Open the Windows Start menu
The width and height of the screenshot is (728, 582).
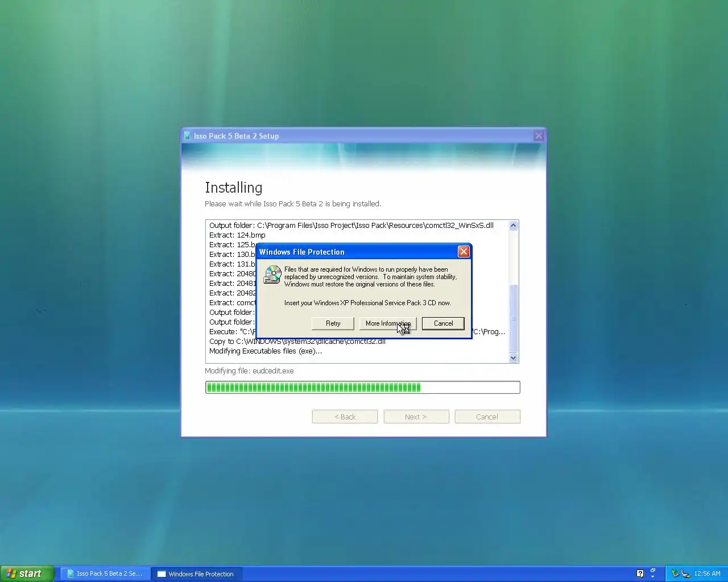pos(27,573)
